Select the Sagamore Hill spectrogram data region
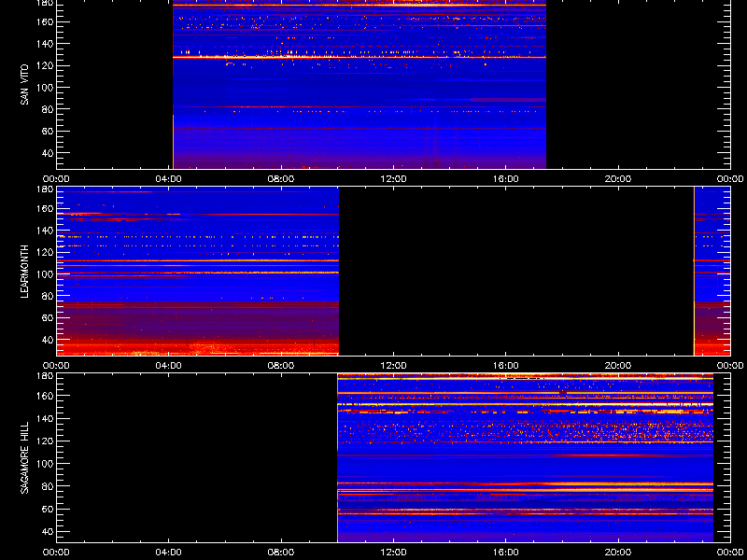The width and height of the screenshot is (747, 560). point(525,457)
